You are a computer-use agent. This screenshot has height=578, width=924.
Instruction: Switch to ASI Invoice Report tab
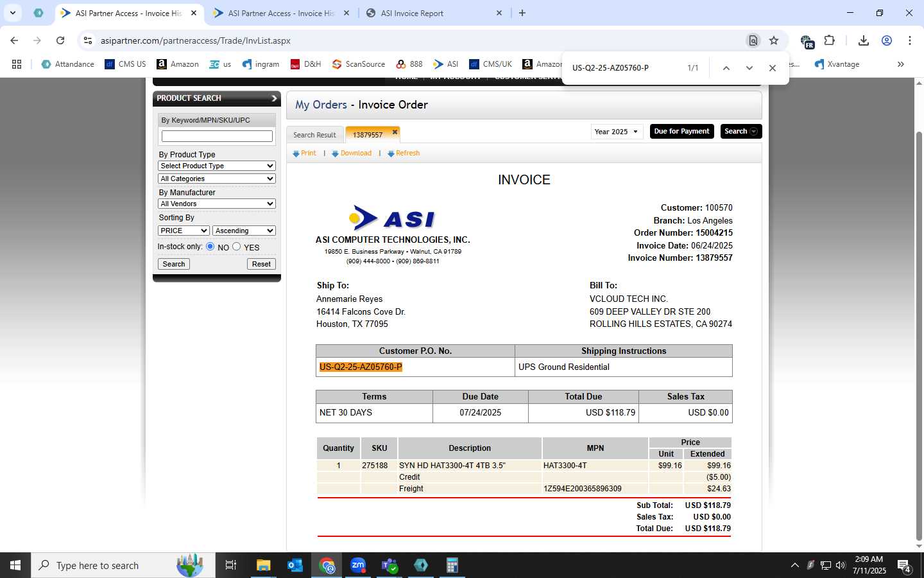click(x=412, y=13)
